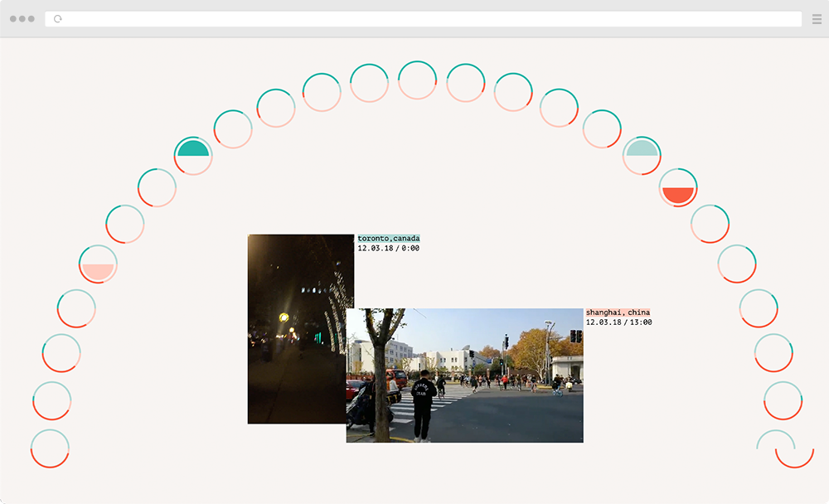
Task: Select empty circle just below pink-filled circle
Action: tap(76, 308)
